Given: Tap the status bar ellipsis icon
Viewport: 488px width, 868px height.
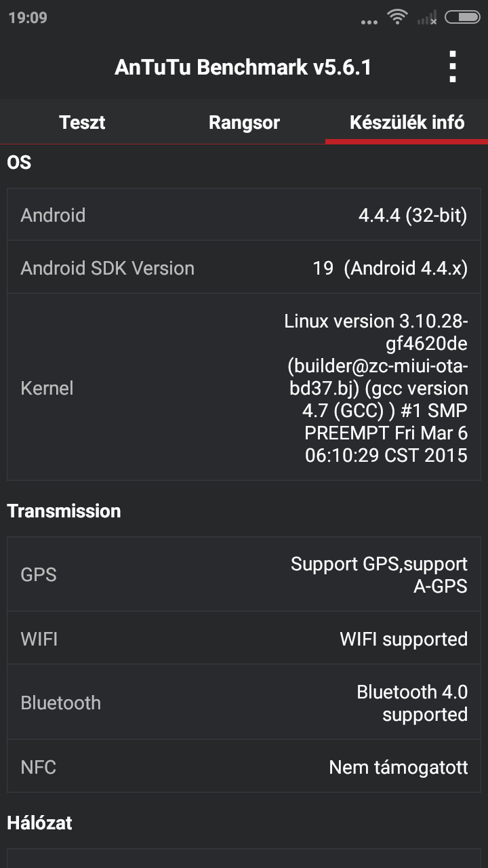Looking at the screenshot, I should click(369, 22).
